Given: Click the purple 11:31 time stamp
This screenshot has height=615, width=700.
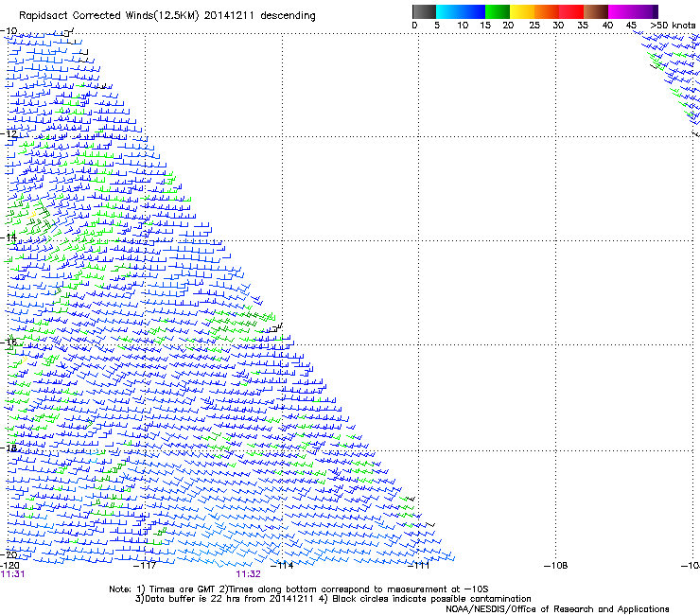Looking at the screenshot, I should 12,574.
